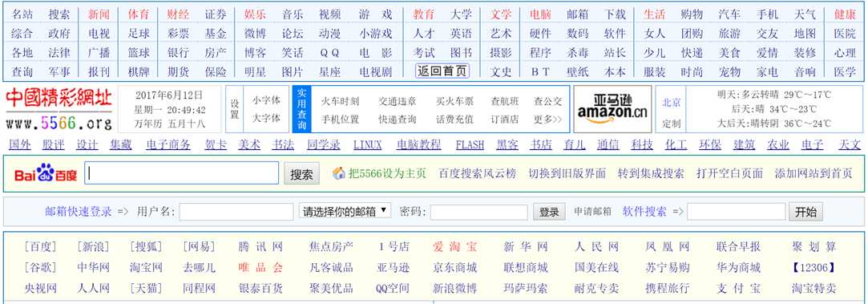This screenshot has width=868, height=304.
Task: Open the FLASH link
Action: pyautogui.click(x=470, y=144)
